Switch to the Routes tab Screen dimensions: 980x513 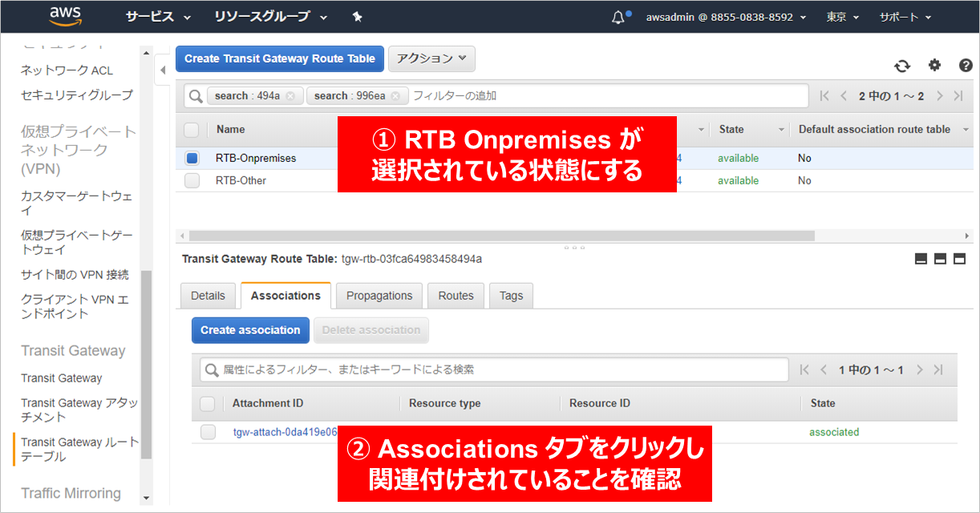[x=456, y=296]
